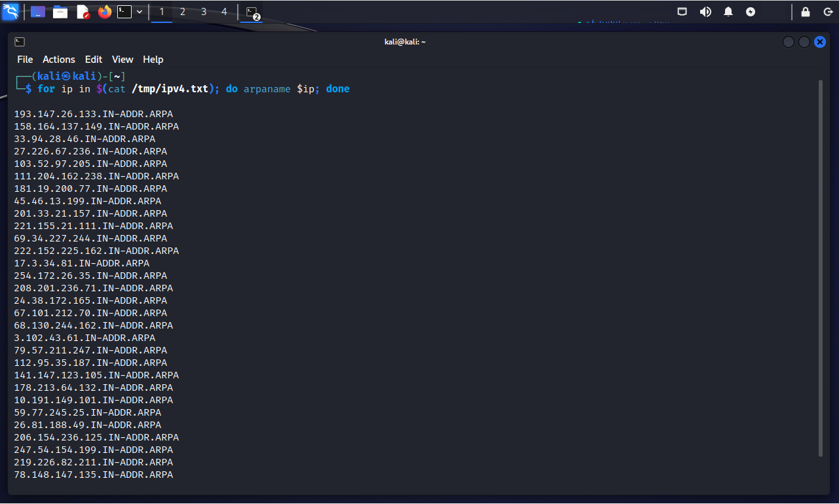The height and width of the screenshot is (504, 839).
Task: Switch to workspace 3
Action: pos(204,12)
